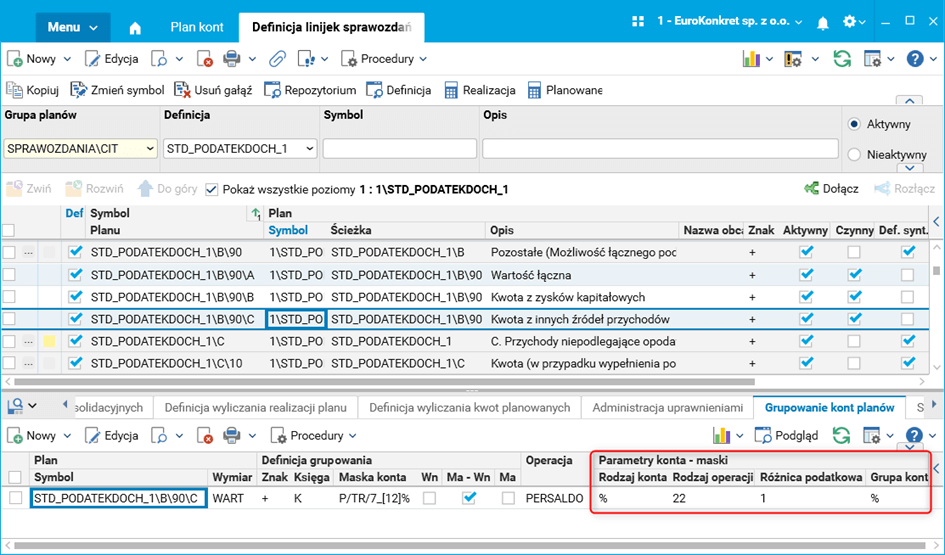945x555 pixels.
Task: Click Zmień symbol
Action: click(118, 90)
